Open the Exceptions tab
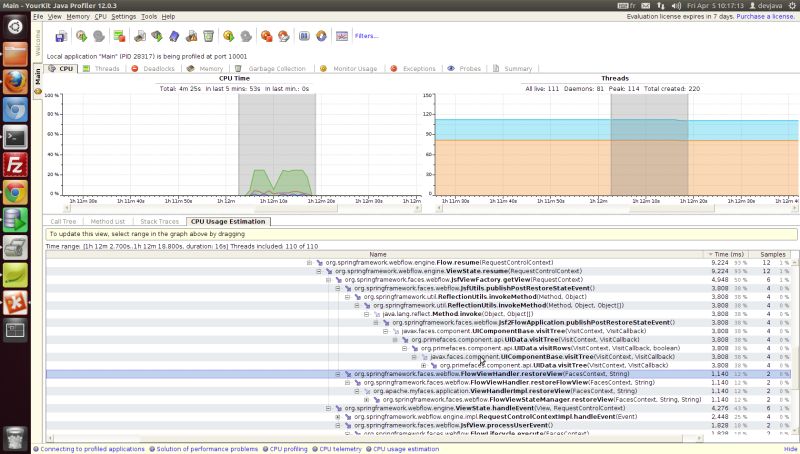The width and height of the screenshot is (800, 454). pyautogui.click(x=413, y=68)
